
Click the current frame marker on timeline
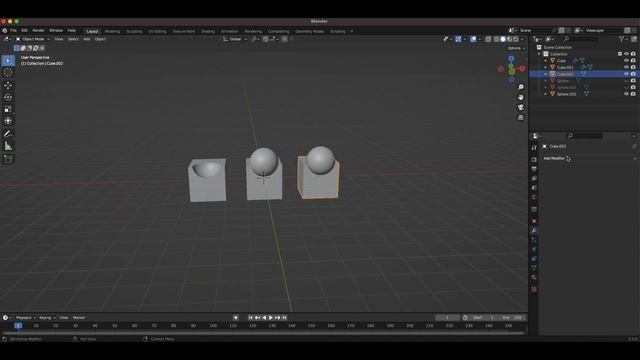point(18,326)
